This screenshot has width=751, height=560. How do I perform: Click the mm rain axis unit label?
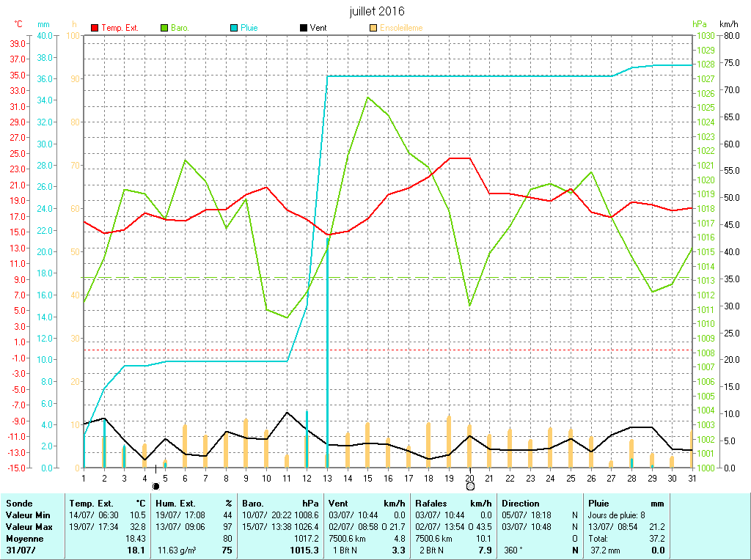tap(43, 24)
